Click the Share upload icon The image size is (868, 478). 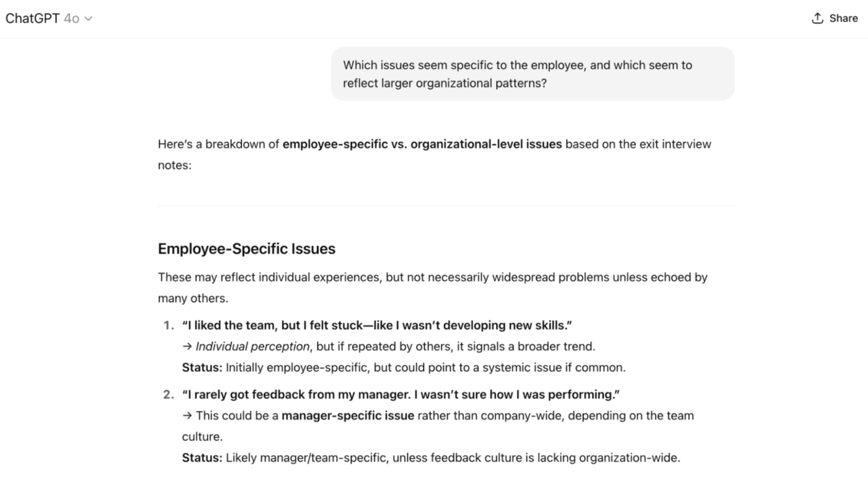coord(817,19)
